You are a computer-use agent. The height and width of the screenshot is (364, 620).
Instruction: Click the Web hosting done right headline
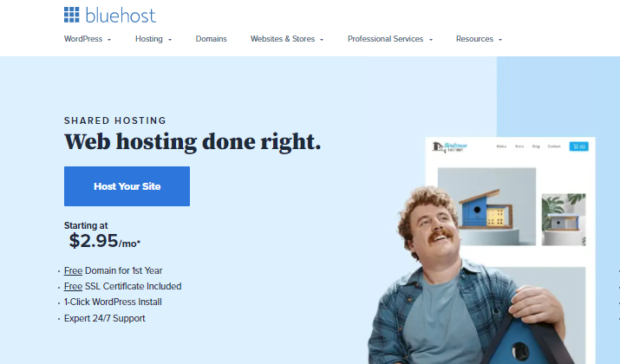pyautogui.click(x=193, y=141)
